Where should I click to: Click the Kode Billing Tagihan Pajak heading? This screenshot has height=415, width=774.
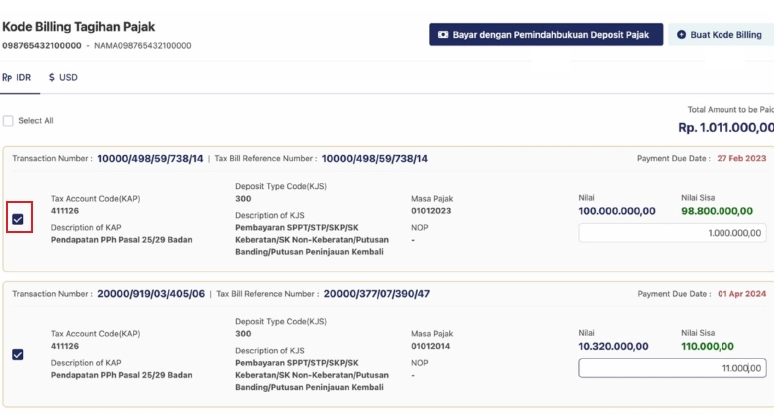(x=79, y=27)
